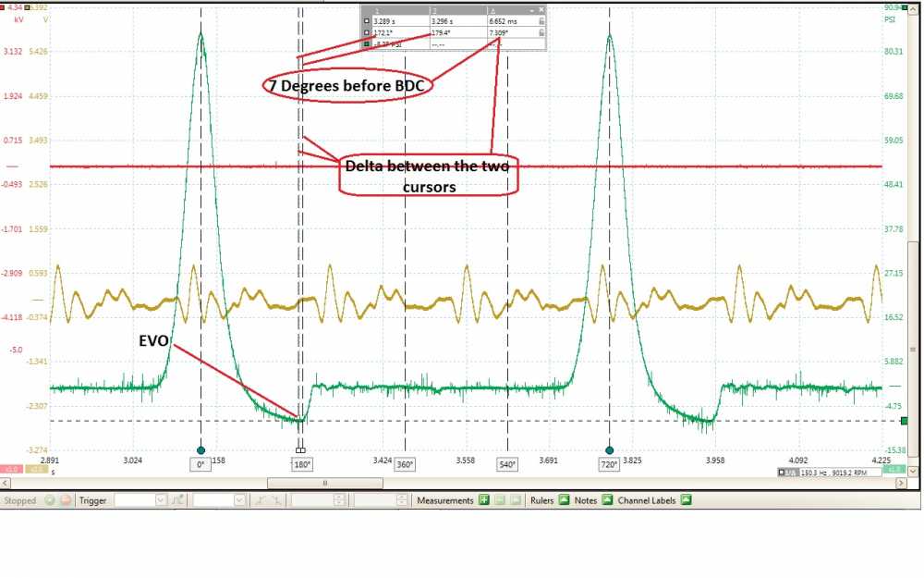This screenshot has height=578, width=924.
Task: Toggle the time ruler row checkbox
Action: pos(367,21)
